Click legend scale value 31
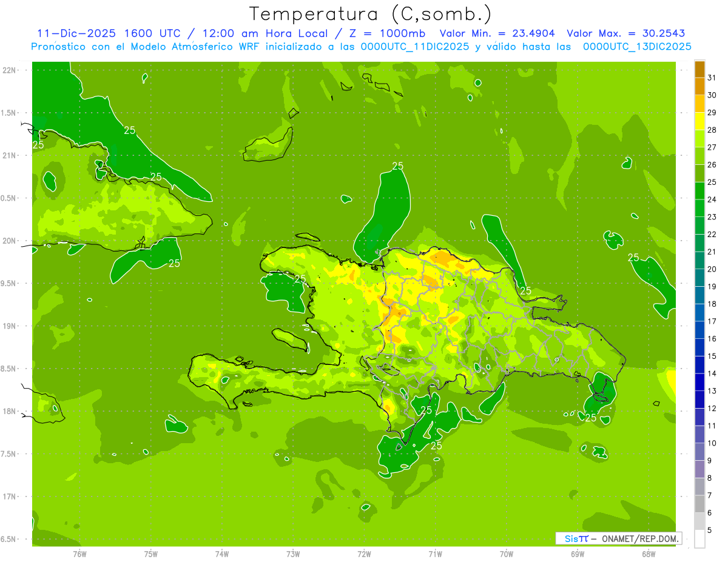 [x=712, y=78]
